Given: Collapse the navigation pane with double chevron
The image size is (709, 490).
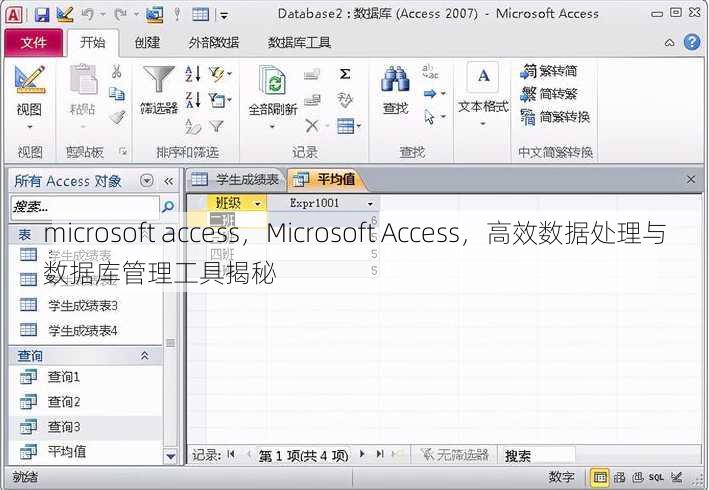Looking at the screenshot, I should pyautogui.click(x=169, y=181).
